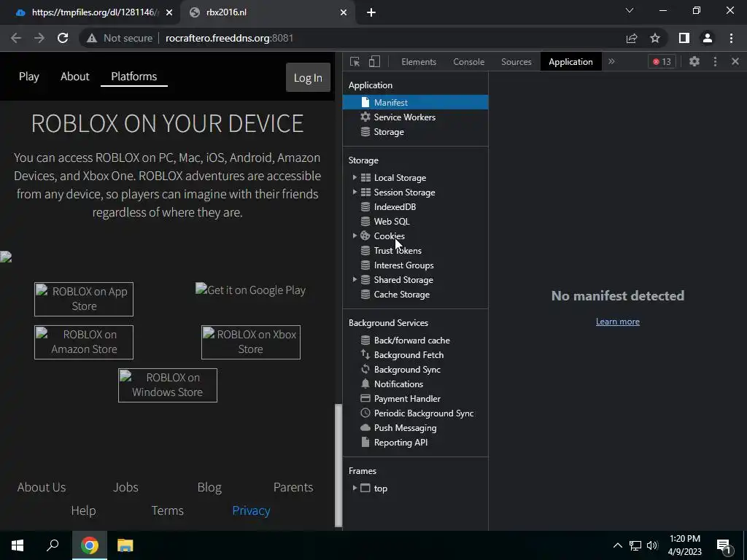
Task: Open Push Messaging service
Action: click(x=405, y=427)
